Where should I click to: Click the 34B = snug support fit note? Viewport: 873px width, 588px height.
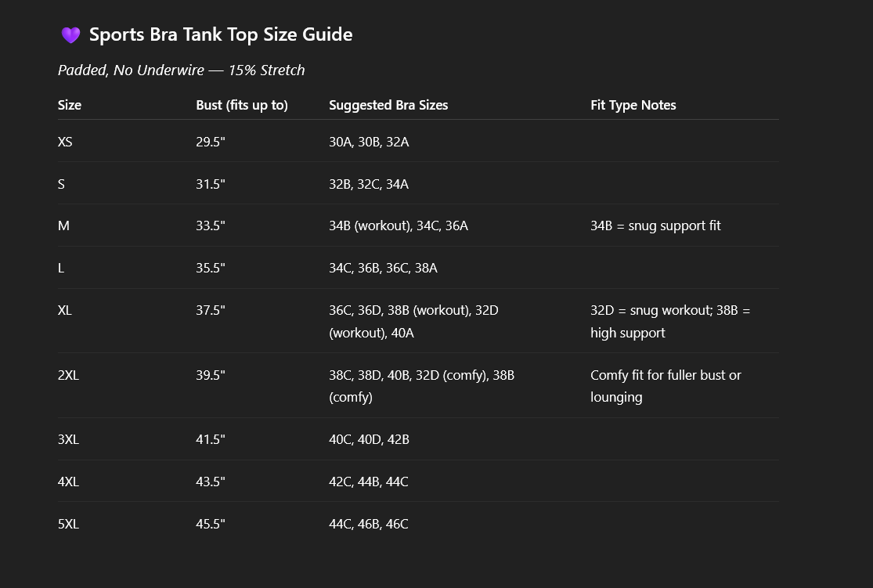(x=655, y=225)
